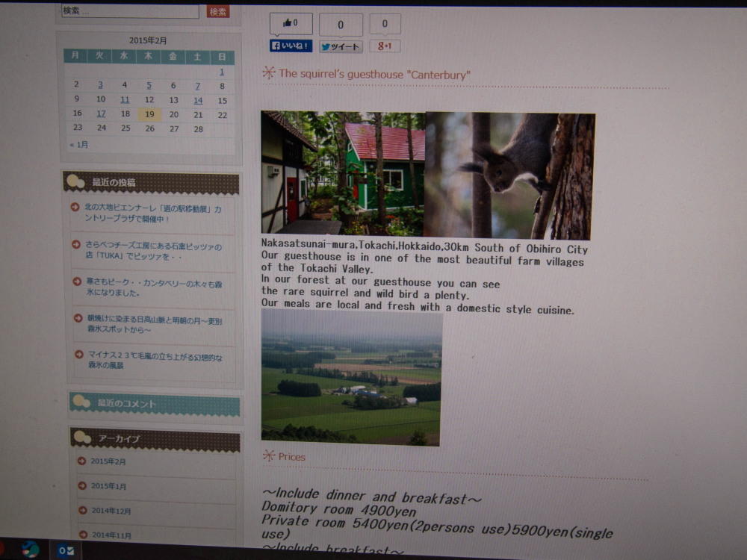This screenshot has height=560, width=747.
Task: Click arrow bullet beside 朝焼けに染まる post
Action: tap(78, 318)
